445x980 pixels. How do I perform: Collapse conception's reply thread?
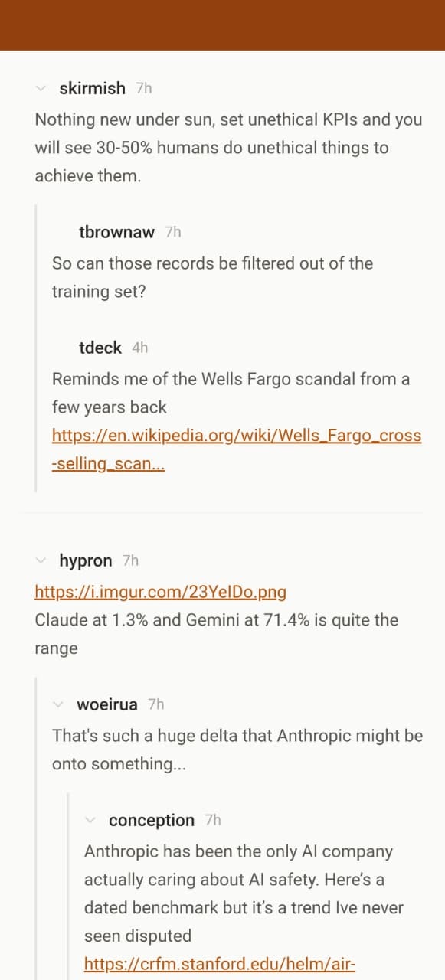click(x=90, y=820)
